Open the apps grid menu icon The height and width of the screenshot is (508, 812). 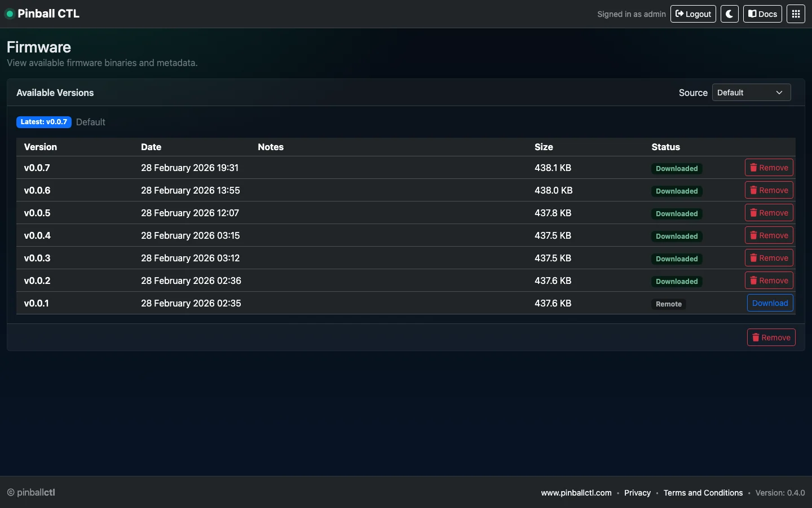click(x=796, y=14)
